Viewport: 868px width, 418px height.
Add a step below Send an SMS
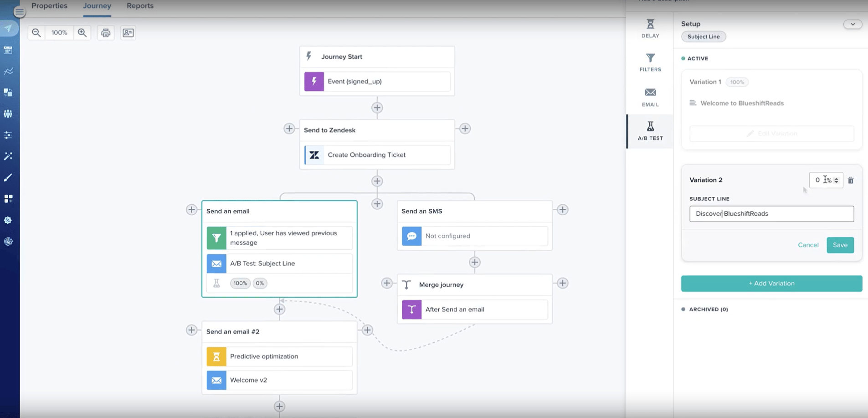475,263
